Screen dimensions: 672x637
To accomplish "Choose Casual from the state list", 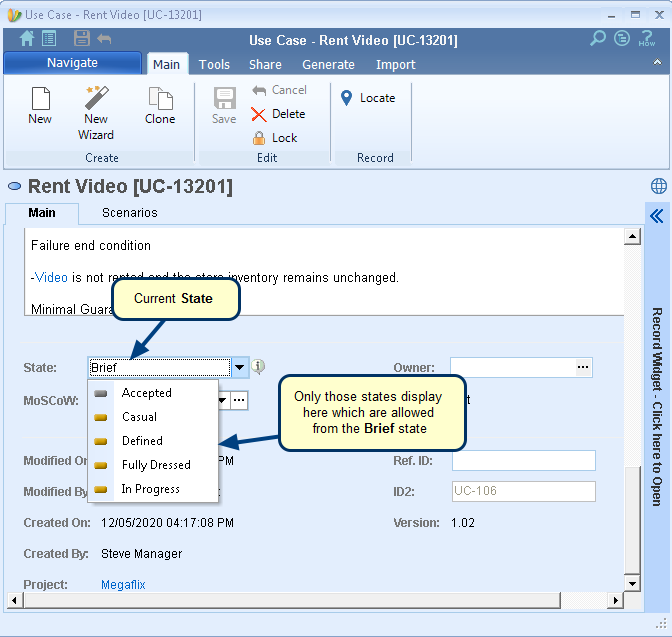I will [153, 417].
